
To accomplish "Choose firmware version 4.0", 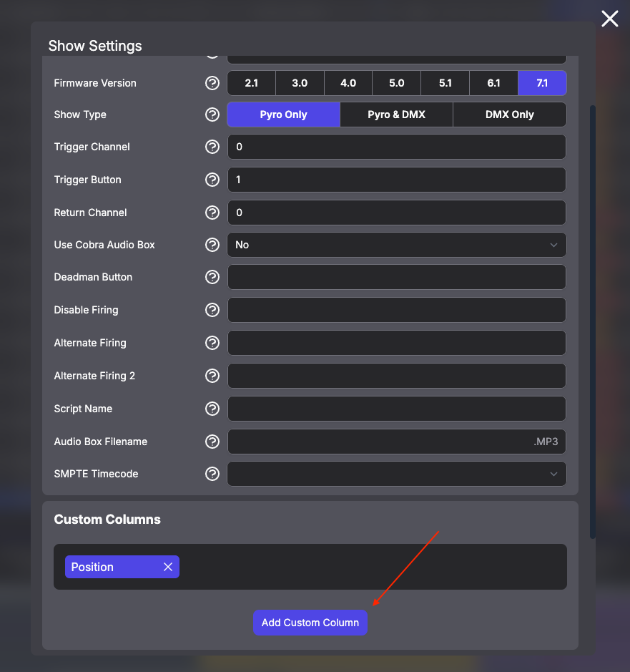I will [348, 83].
